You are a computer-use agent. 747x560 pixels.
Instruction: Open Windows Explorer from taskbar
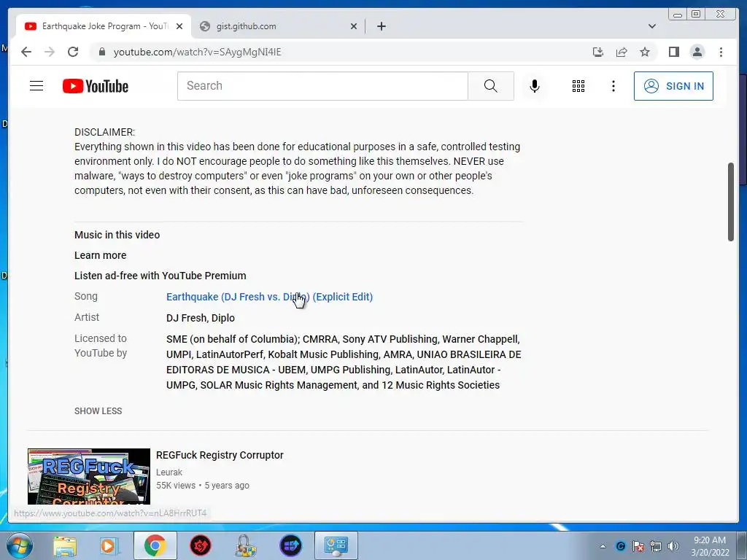[x=64, y=545]
